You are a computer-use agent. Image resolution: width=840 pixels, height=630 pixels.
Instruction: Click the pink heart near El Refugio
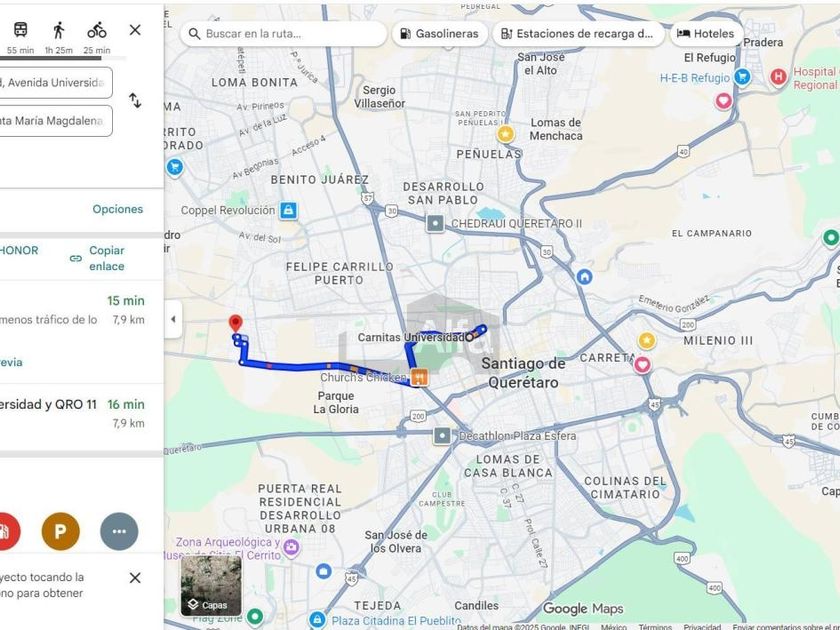pyautogui.click(x=723, y=101)
